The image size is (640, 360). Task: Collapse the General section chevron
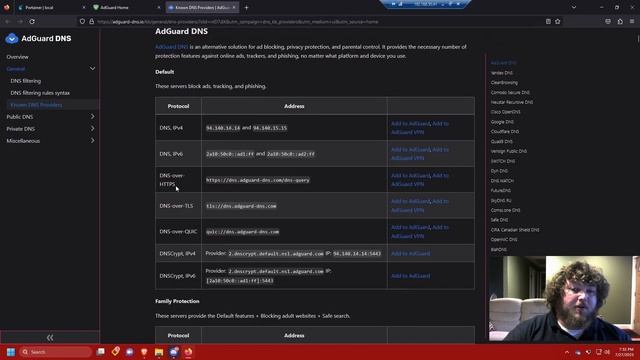point(92,69)
